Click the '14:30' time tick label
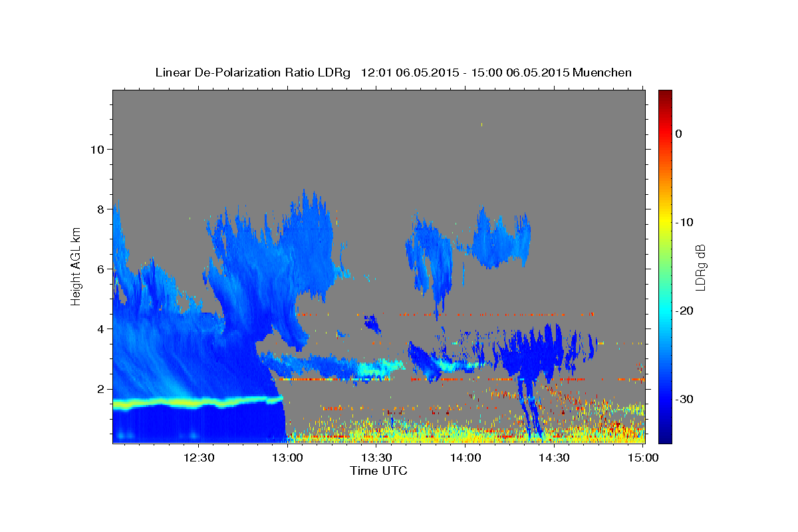This screenshot has width=798, height=532. pyautogui.click(x=555, y=458)
